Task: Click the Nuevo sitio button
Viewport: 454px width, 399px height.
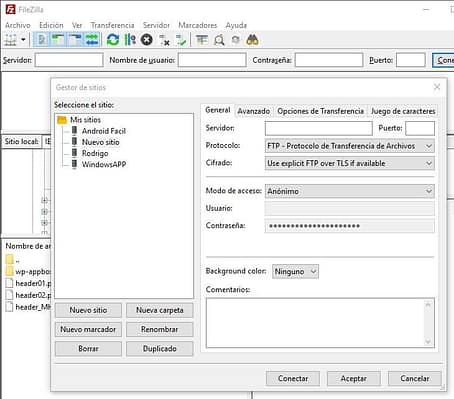Action: [88, 310]
